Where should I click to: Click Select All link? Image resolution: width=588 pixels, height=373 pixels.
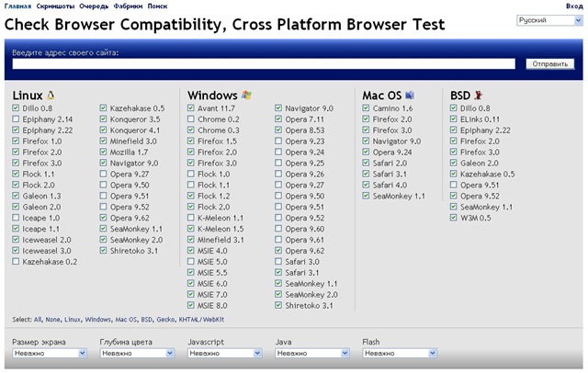point(38,320)
